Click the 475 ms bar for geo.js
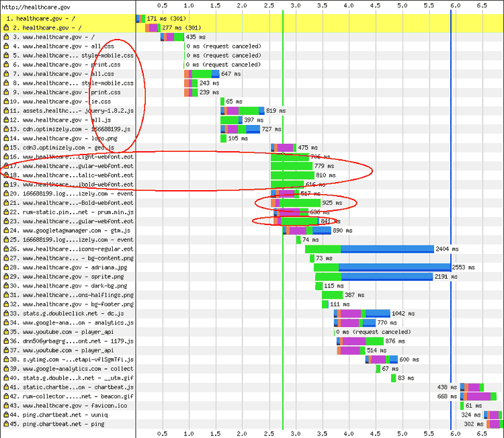Image resolution: width=504 pixels, height=438 pixels. pos(284,148)
